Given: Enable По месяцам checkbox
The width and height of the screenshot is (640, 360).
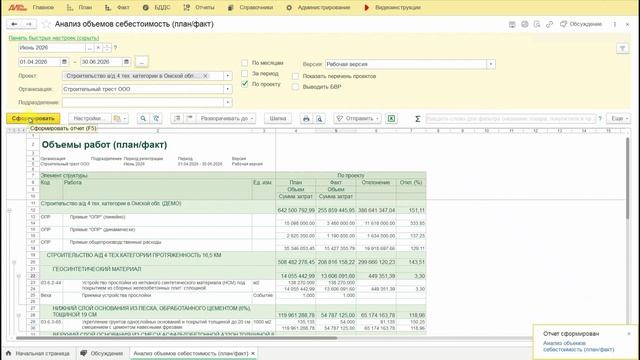Looking at the screenshot, I should 244,63.
